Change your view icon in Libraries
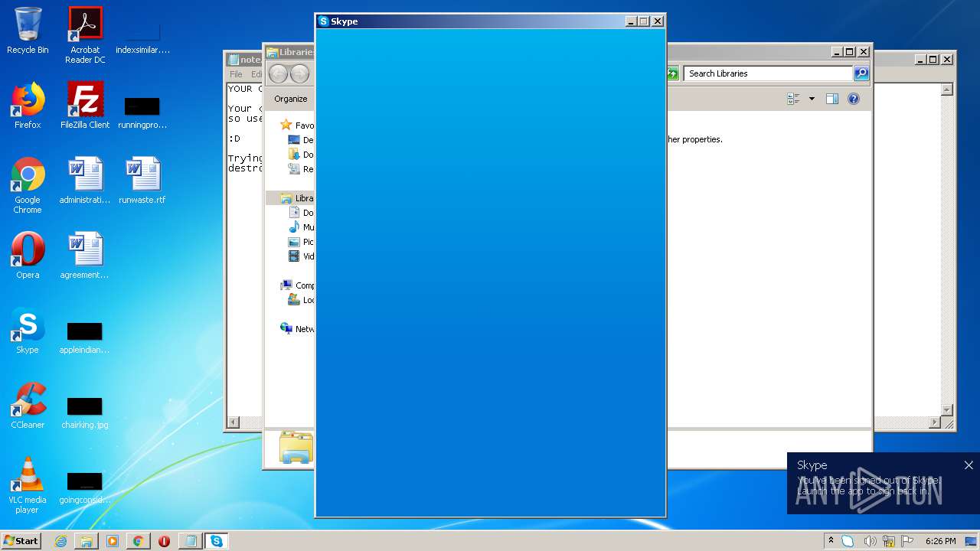Viewport: 980px width, 551px height. coord(793,99)
